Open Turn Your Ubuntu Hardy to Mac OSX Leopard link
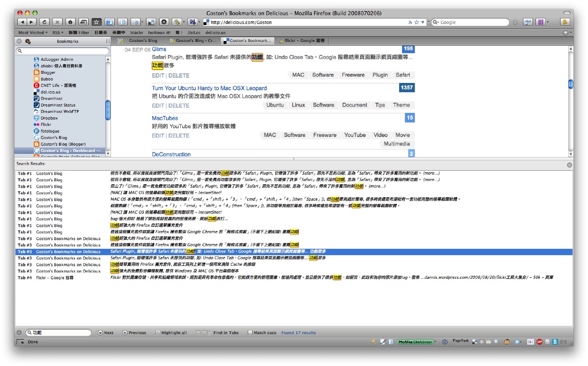Image resolution: width=588 pixels, height=366 pixels. (x=209, y=88)
